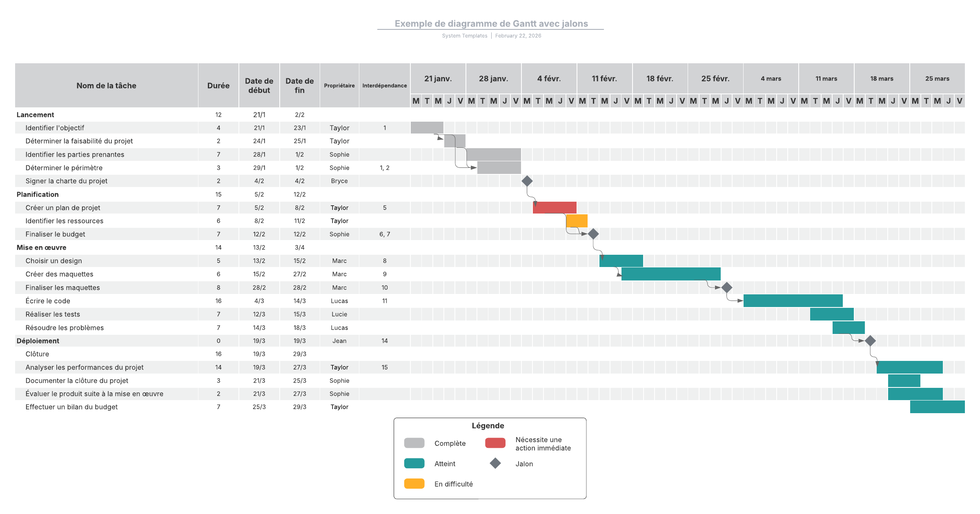Select the red Créer un plan de projet bar
Image resolution: width=980 pixels, height=514 pixels.
(555, 207)
